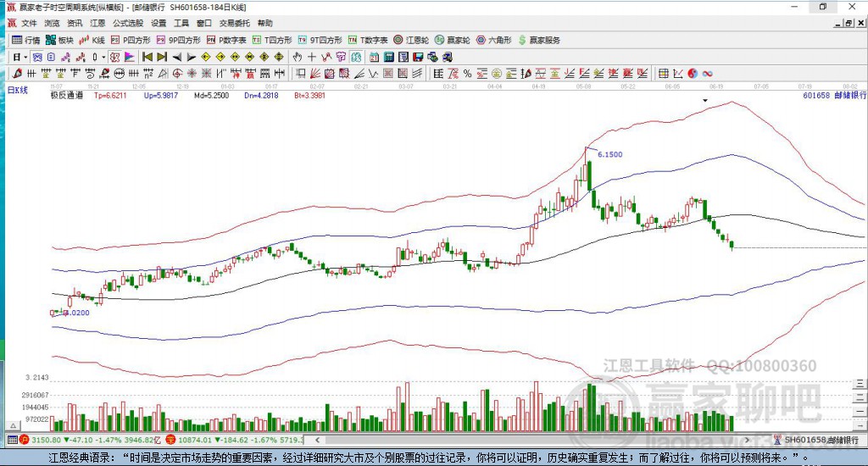
Task: Click the 6.1500 high price label
Action: (609, 154)
